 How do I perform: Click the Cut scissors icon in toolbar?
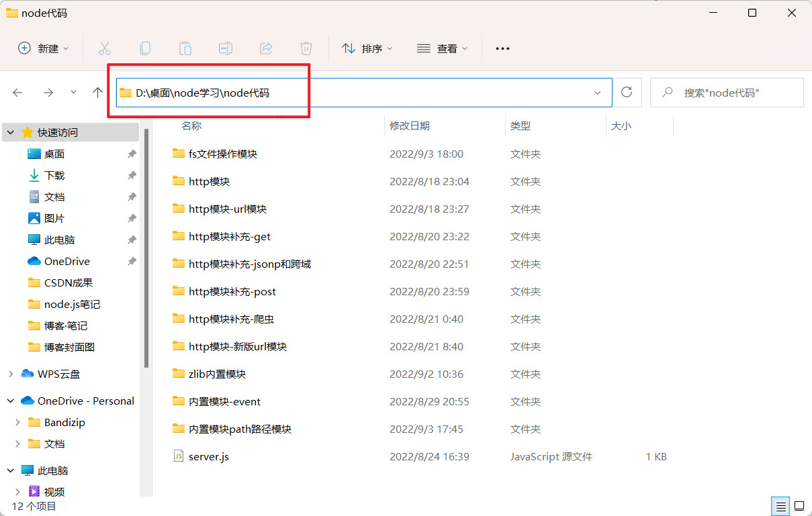(x=104, y=48)
